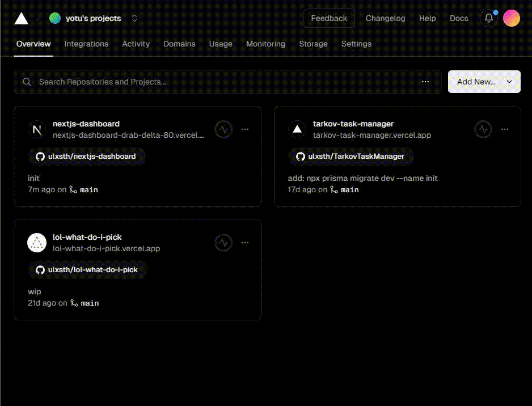Open the user profile avatar menu
This screenshot has height=406, width=532.
click(x=512, y=18)
